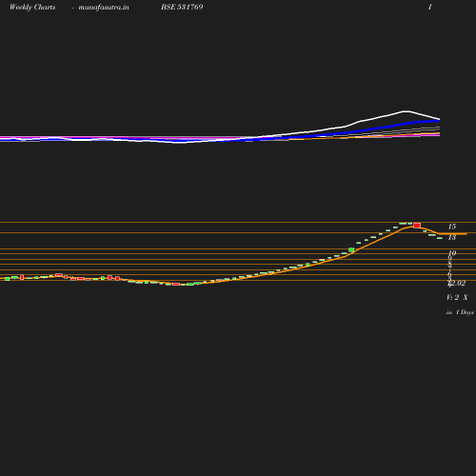Click the 'in 1 Days' text
This screenshot has height=476, width=476.
tap(460, 312)
